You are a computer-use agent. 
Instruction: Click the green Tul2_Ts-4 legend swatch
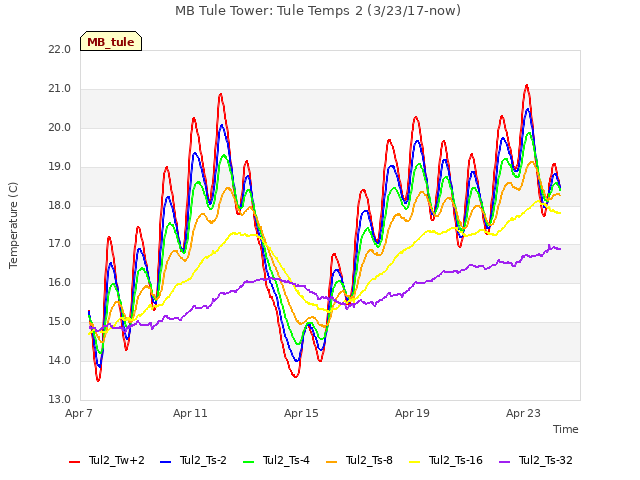point(249,462)
